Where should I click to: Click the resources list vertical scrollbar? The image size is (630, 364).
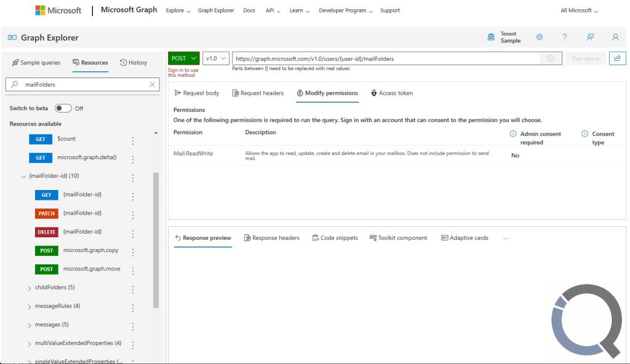tap(156, 240)
